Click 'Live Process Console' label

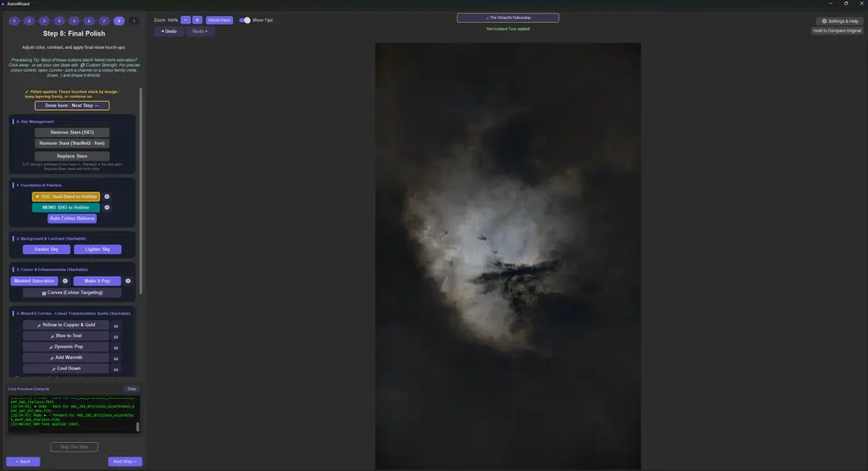[x=29, y=389]
